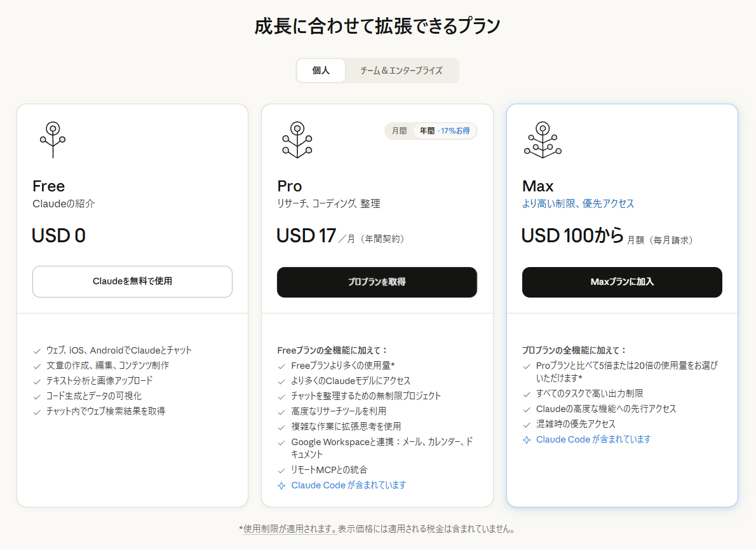The width and height of the screenshot is (756, 550).
Task: Click checkmark beside 混雑時の優先アクセス
Action: 526,425
